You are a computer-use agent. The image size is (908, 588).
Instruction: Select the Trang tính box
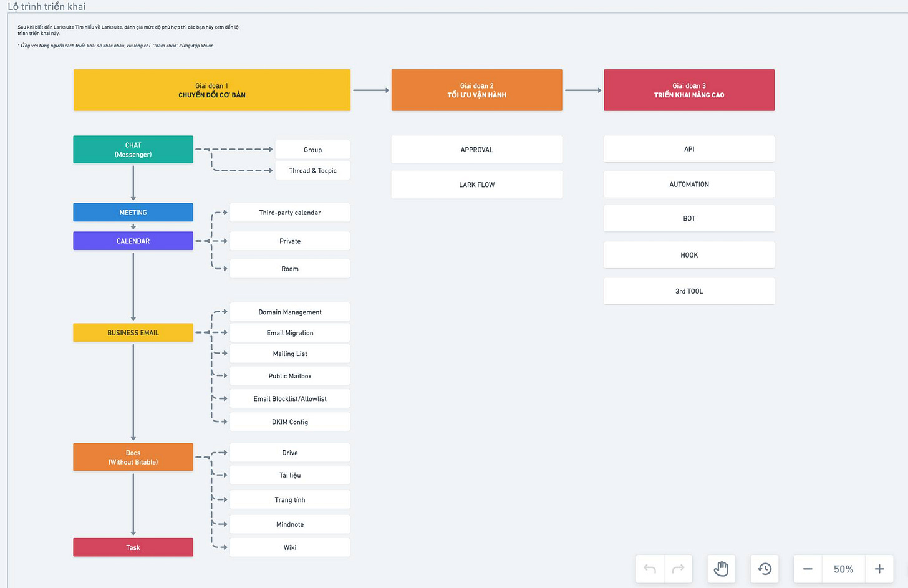point(290,499)
